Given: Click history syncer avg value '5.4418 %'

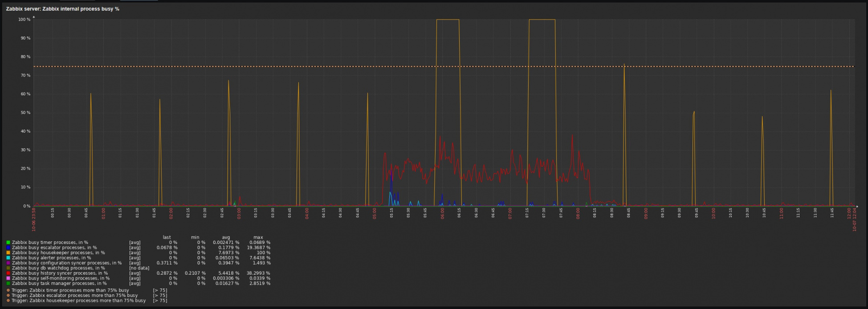Looking at the screenshot, I should (229, 273).
